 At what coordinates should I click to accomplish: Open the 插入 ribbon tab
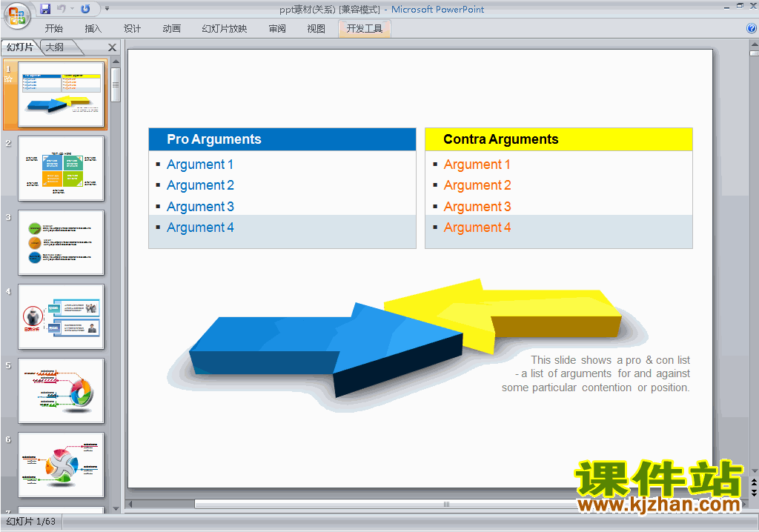pos(93,29)
